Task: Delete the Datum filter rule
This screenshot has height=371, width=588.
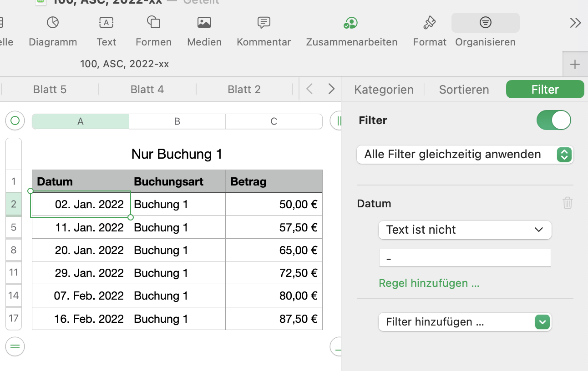Action: [x=567, y=203]
